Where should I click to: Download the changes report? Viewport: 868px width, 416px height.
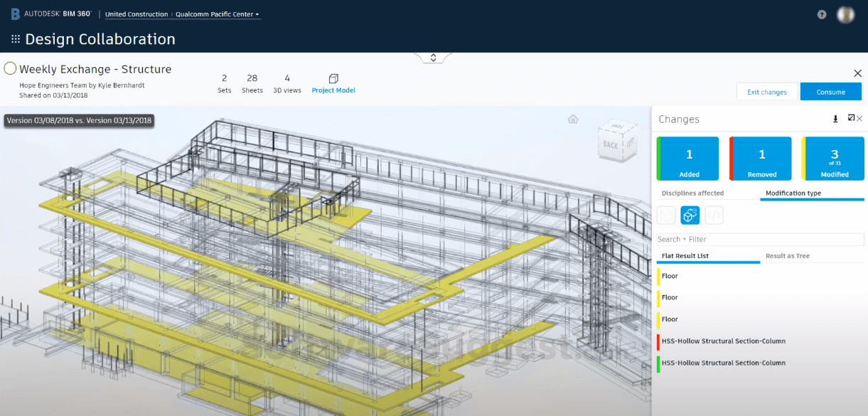(835, 119)
